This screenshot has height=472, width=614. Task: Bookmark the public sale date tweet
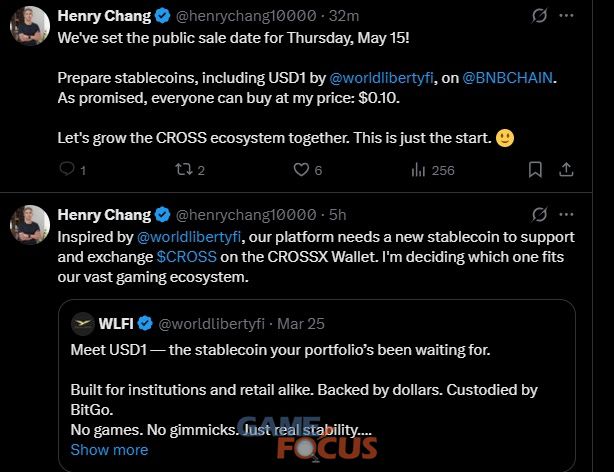(535, 170)
